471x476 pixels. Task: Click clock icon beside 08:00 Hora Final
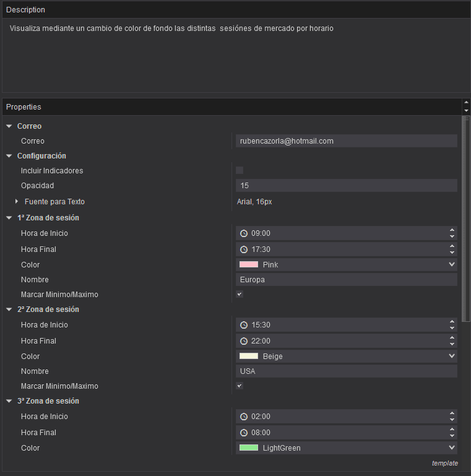pyautogui.click(x=244, y=433)
